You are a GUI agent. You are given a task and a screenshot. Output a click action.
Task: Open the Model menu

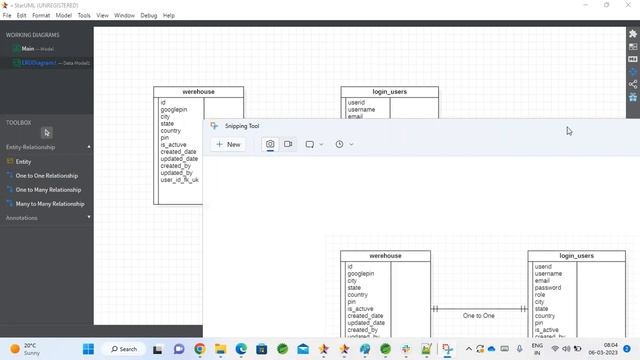click(64, 16)
